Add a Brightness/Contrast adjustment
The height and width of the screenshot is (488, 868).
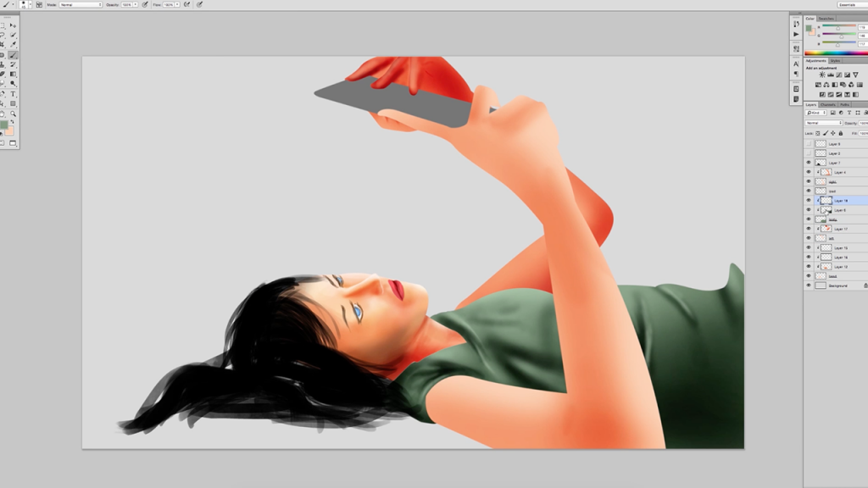pyautogui.click(x=822, y=75)
